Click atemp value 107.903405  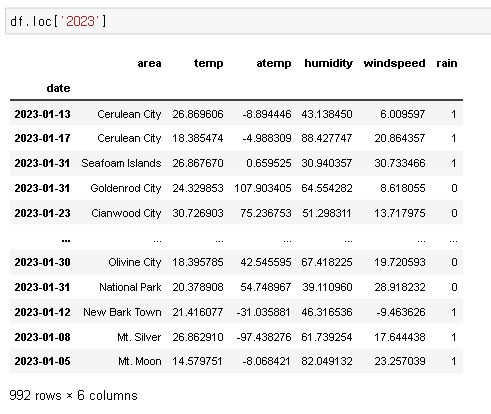263,188
